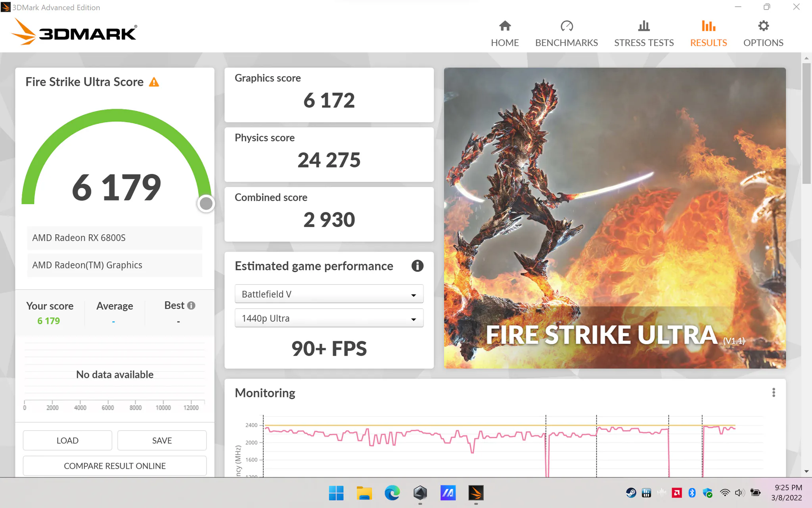This screenshot has height=508, width=812.
Task: Click the Windows Security tray icon
Action: (707, 493)
